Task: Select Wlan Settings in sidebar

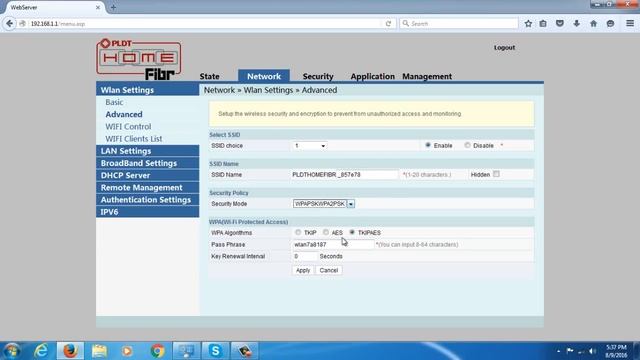Action: click(x=147, y=90)
